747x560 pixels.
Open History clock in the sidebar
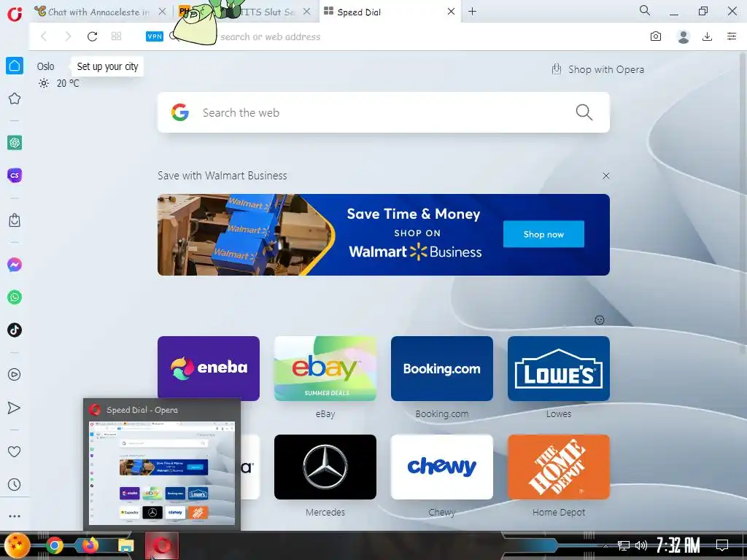click(15, 485)
